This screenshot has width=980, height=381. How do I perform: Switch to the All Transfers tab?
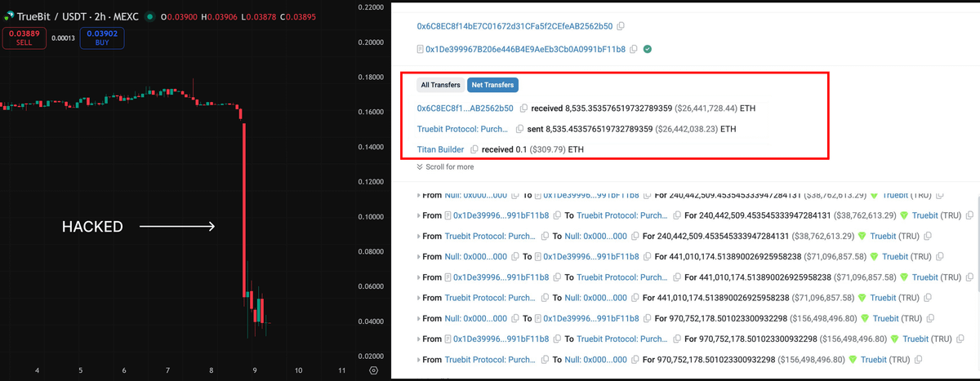point(440,85)
